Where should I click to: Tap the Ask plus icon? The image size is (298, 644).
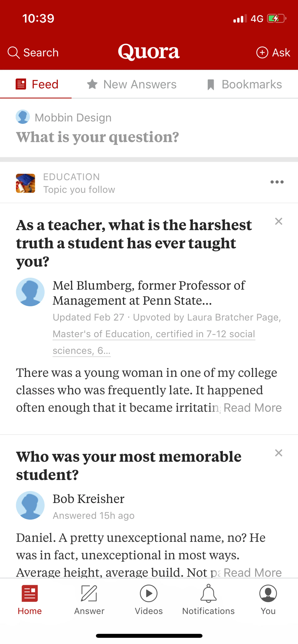point(262,53)
